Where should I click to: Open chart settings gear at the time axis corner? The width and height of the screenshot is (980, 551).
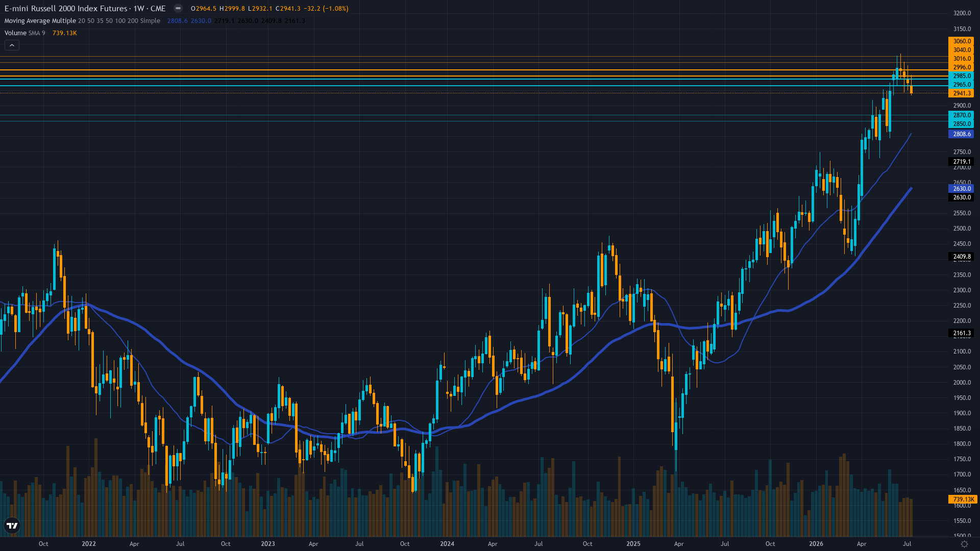pos(964,544)
